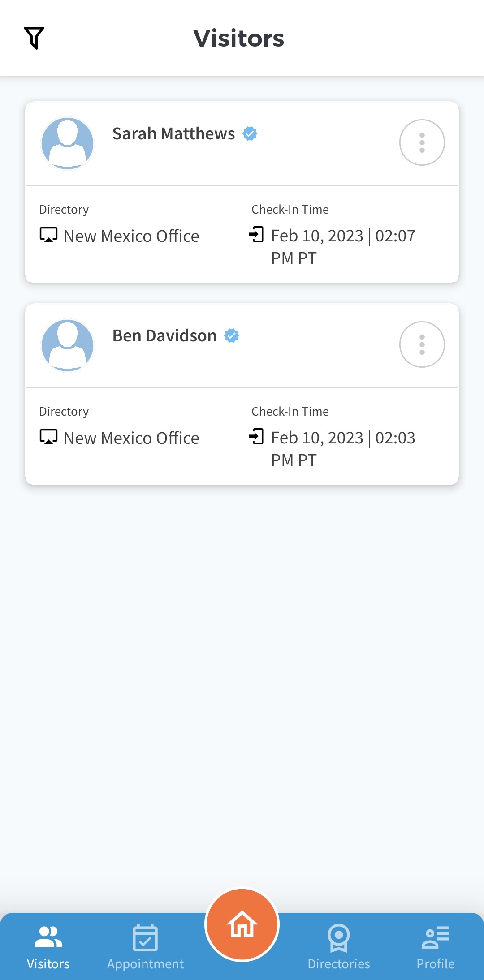Click the check-in arrow icon in Sarah's card

pyautogui.click(x=256, y=234)
